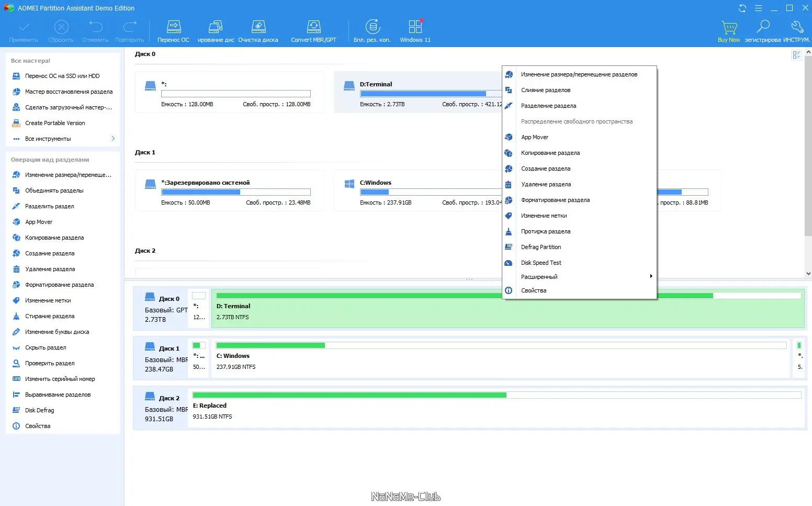This screenshot has height=506, width=812.
Task: Select the unallocated 128.00MB partition card
Action: (229, 92)
